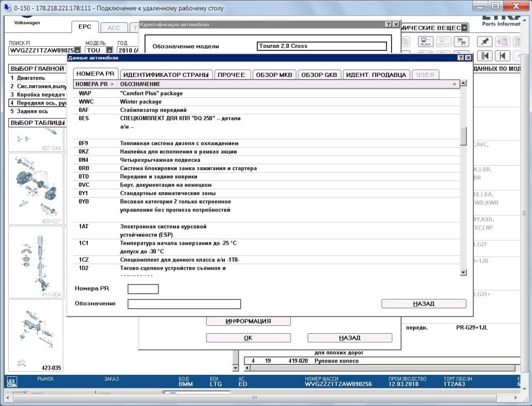
Task: Select the 0AF Стабилизатор передний row
Action: pyautogui.click(x=267, y=110)
